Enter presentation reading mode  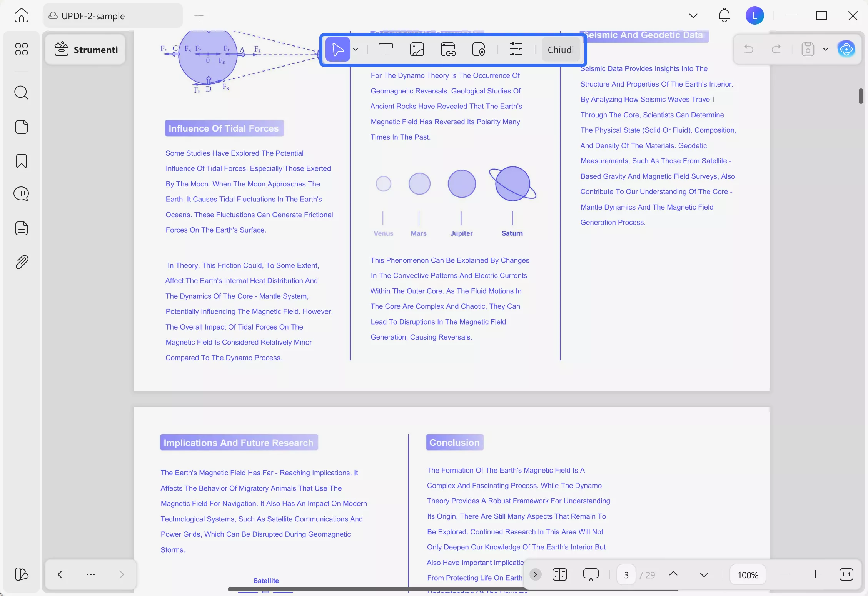(591, 574)
